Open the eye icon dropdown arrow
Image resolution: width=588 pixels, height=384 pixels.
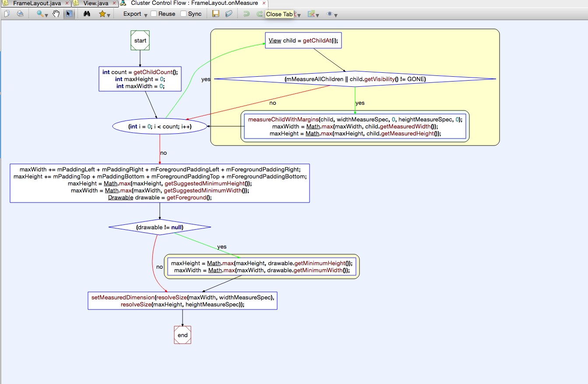(x=336, y=15)
